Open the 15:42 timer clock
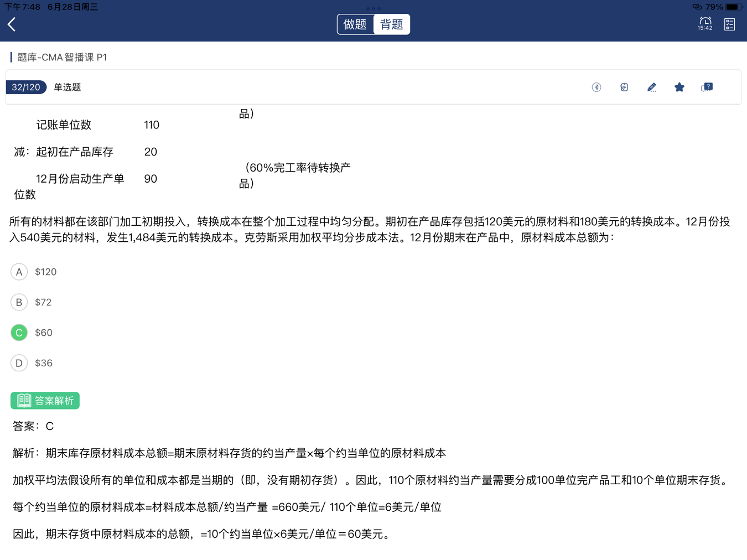The height and width of the screenshot is (560, 747). [x=705, y=24]
